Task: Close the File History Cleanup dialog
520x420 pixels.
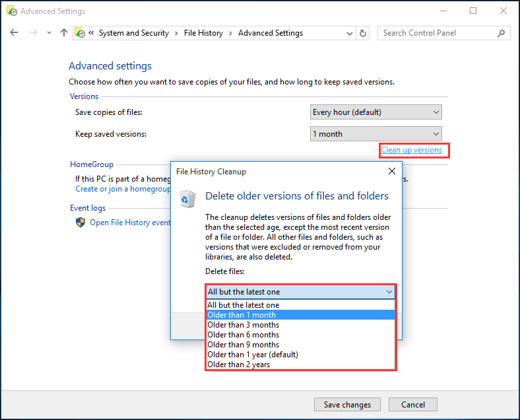Action: (392, 171)
